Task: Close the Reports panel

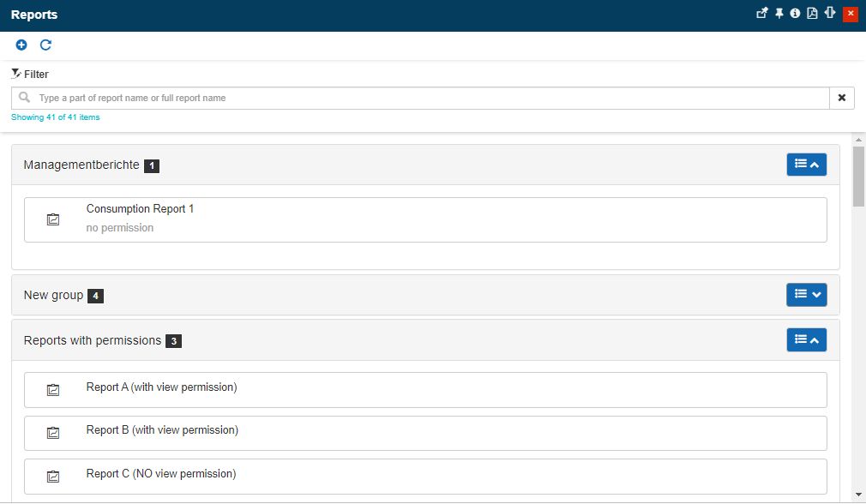Action: (x=850, y=14)
